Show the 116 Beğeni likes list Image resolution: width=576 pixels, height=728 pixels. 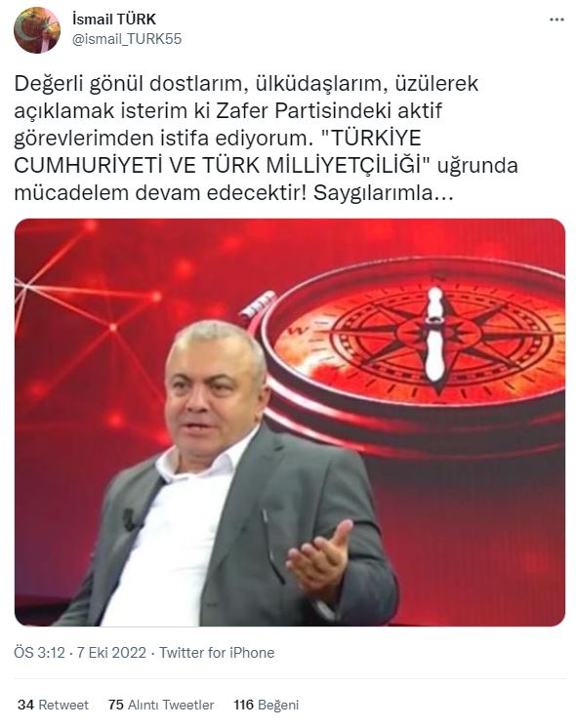267,705
